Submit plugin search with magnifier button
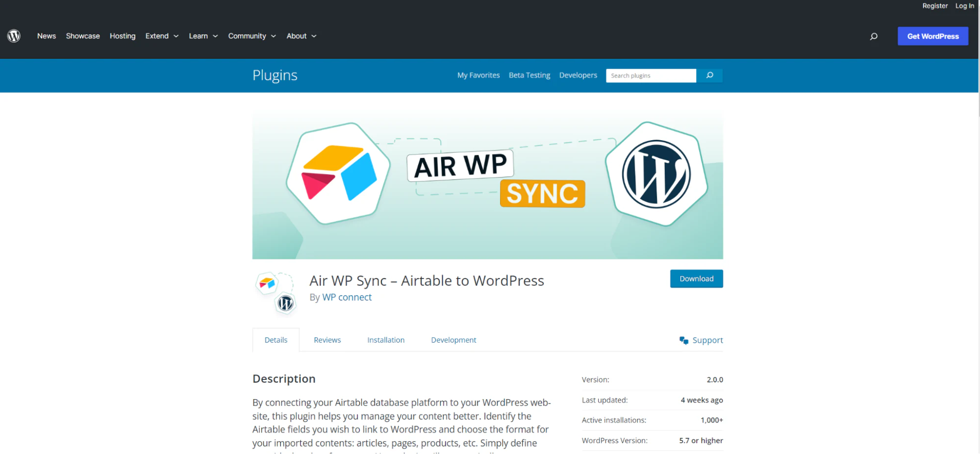The width and height of the screenshot is (980, 454). tap(709, 76)
